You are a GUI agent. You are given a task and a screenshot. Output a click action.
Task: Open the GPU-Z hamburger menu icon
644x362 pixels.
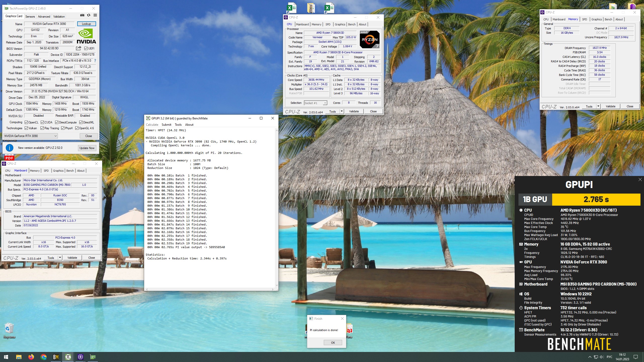(95, 15)
